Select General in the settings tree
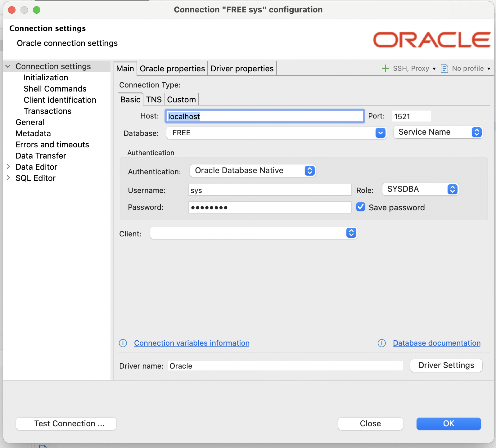Viewport: 496px width, 448px height. 30,122
